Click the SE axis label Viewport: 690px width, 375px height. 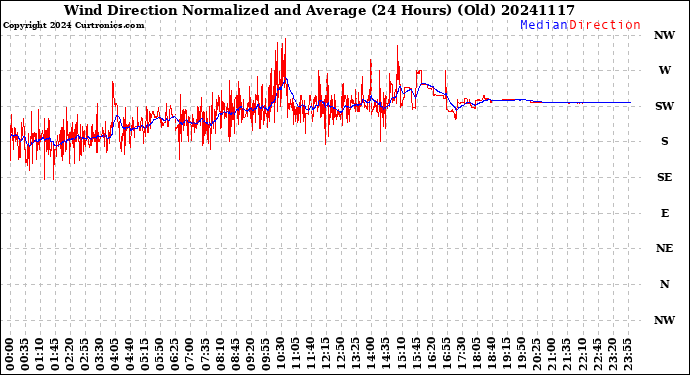664,177
